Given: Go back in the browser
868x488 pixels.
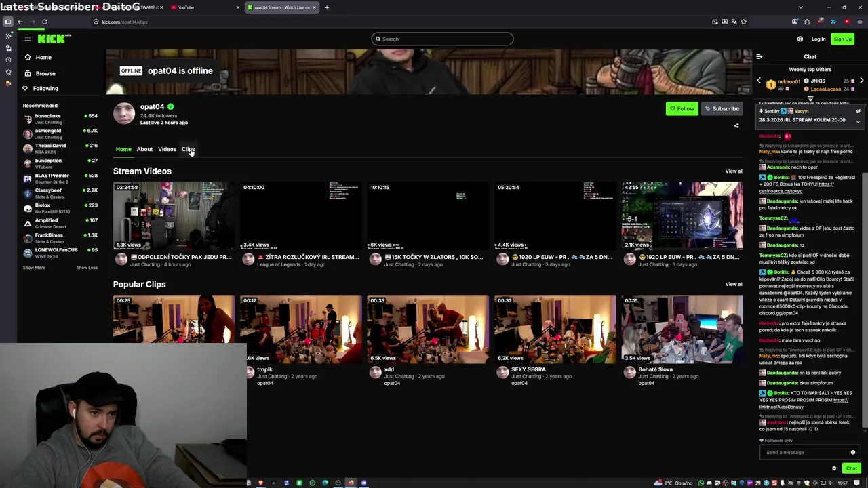Looking at the screenshot, I should coord(20,22).
